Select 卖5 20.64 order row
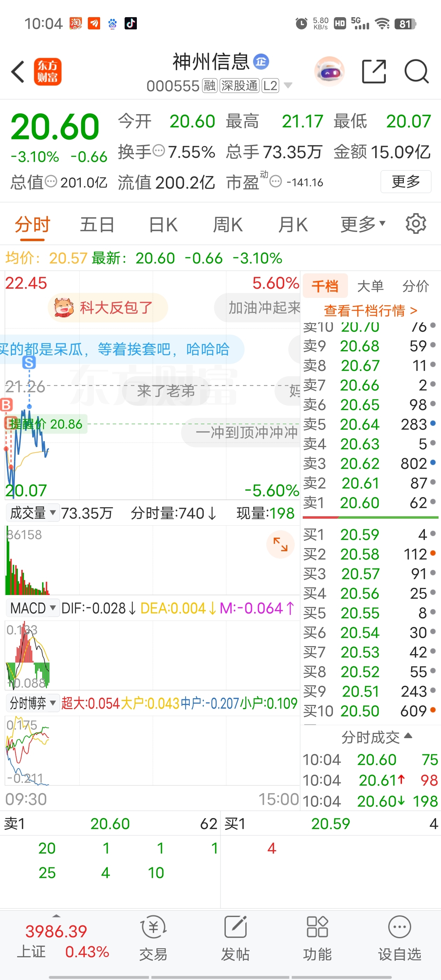The image size is (441, 980). click(370, 424)
